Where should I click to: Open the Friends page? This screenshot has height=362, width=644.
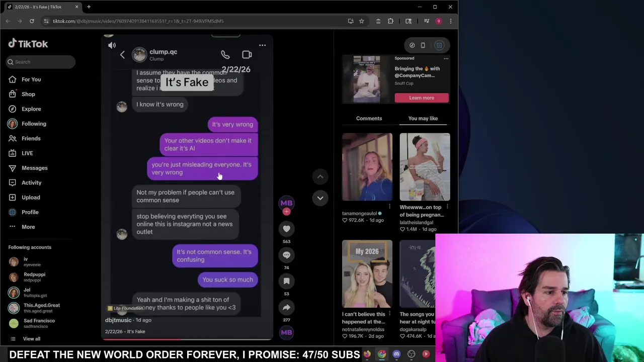pos(31,138)
